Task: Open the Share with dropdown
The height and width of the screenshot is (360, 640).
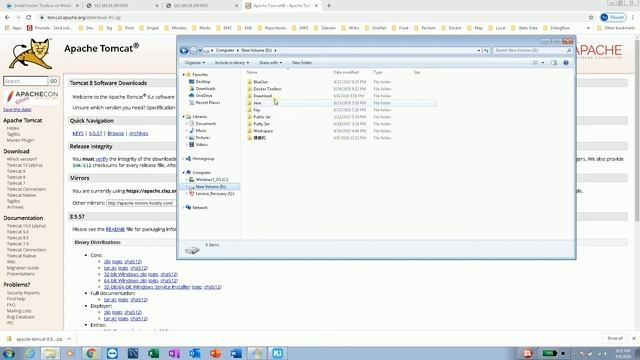Action: (270, 63)
